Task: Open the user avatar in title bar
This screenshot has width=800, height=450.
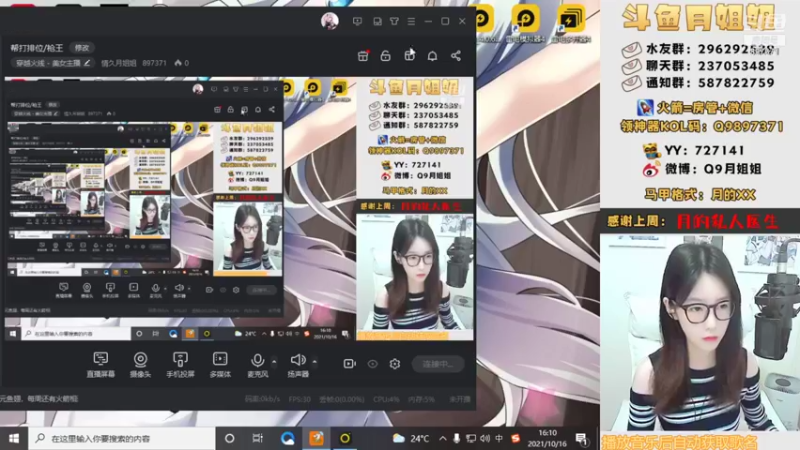Action: tap(330, 21)
